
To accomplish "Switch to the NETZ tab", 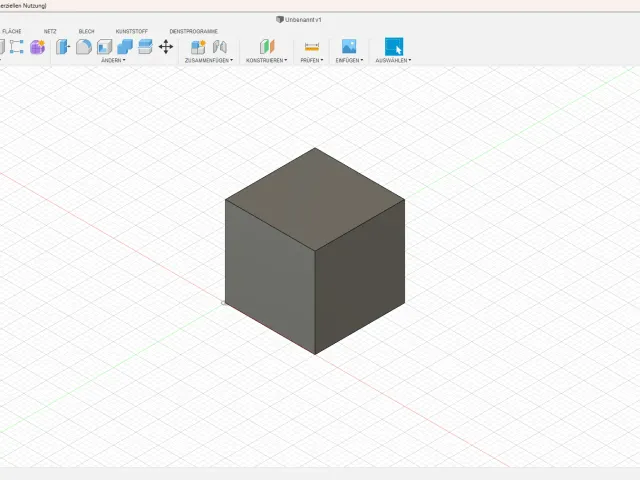I will pos(50,31).
